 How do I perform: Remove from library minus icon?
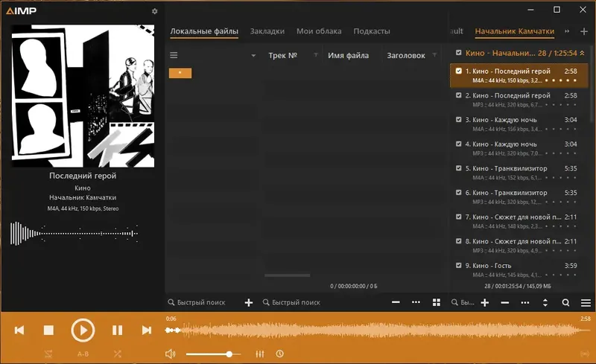(x=396, y=302)
